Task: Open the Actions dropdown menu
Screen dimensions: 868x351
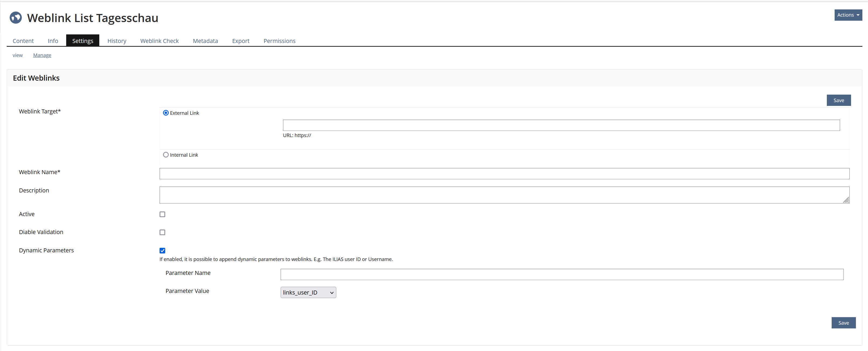Action: [848, 15]
